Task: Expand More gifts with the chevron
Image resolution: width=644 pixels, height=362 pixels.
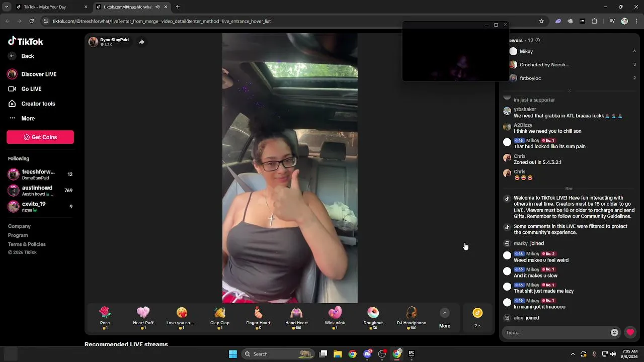Action: click(x=445, y=313)
